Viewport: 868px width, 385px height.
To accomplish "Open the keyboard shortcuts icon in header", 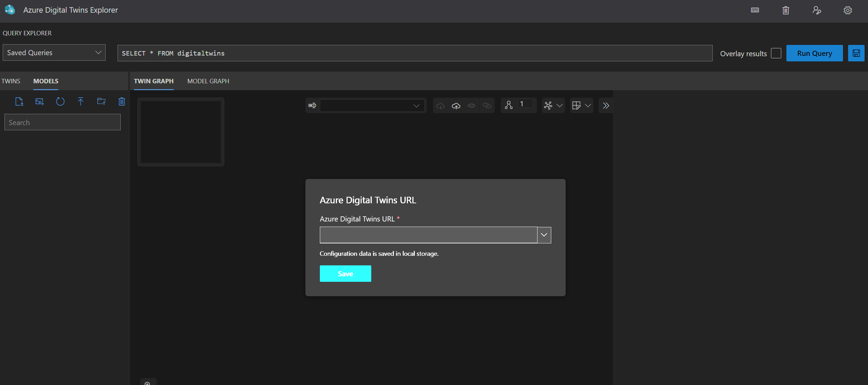I will 755,10.
